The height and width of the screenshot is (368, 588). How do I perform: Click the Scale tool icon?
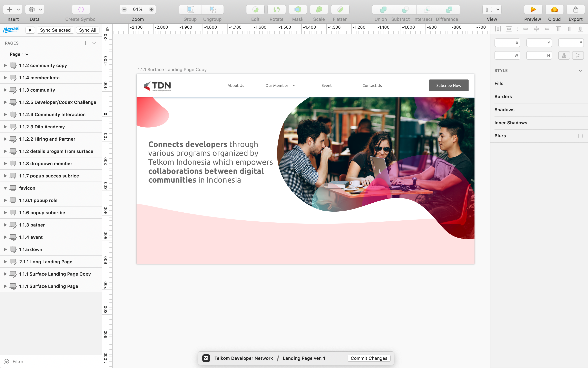(319, 9)
